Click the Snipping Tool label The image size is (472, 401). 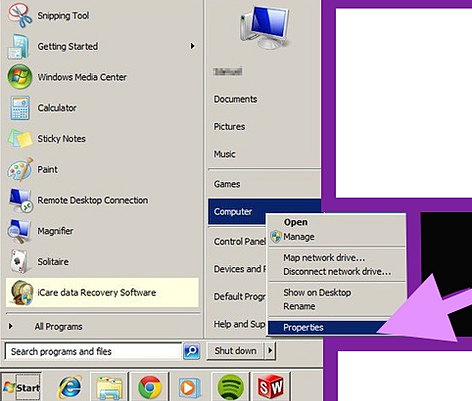(x=63, y=16)
